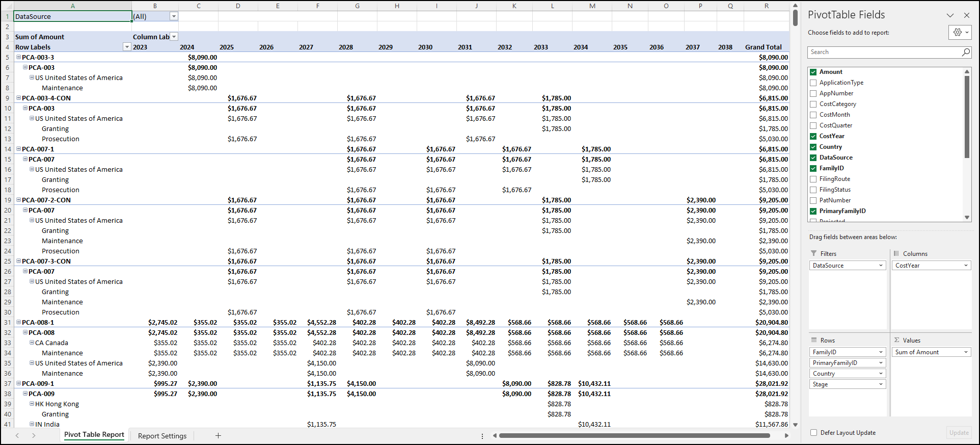Open the Row Labels filter dropdown
This screenshot has width=980, height=445.
127,47
